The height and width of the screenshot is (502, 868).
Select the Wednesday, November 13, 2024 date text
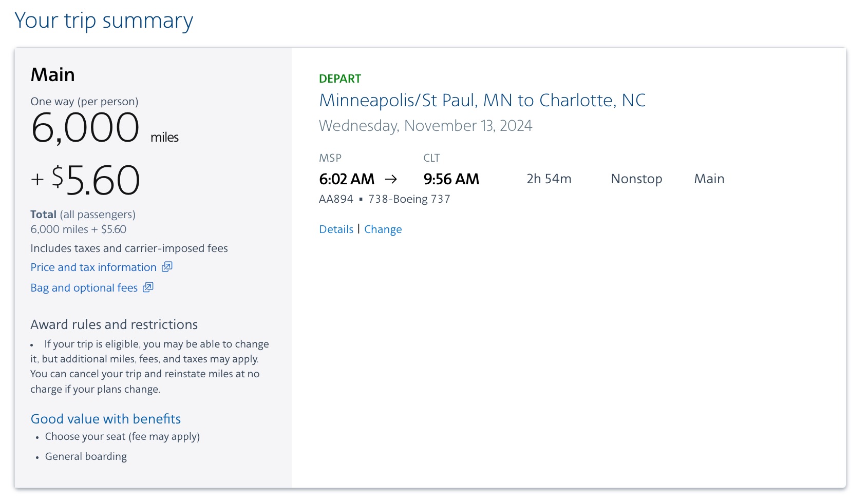tap(426, 125)
